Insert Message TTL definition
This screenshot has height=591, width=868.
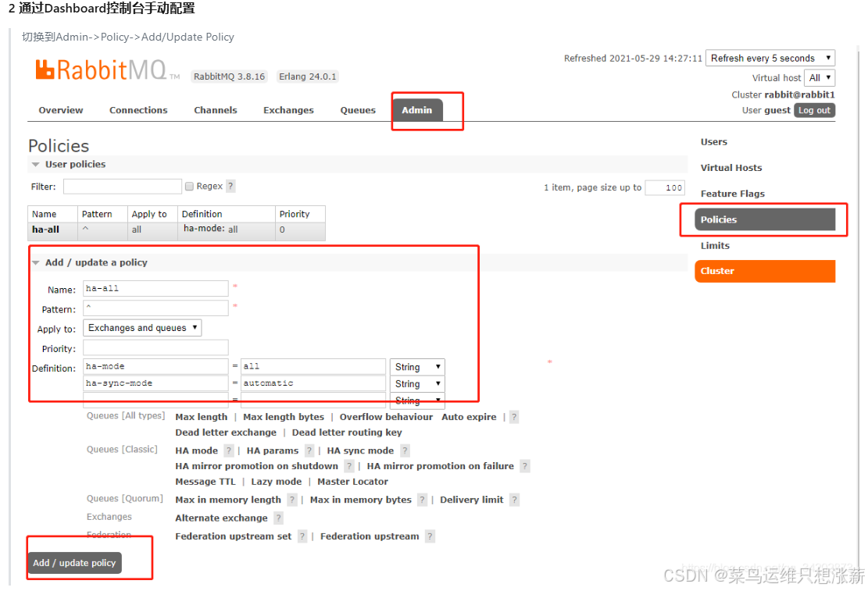[x=205, y=482]
